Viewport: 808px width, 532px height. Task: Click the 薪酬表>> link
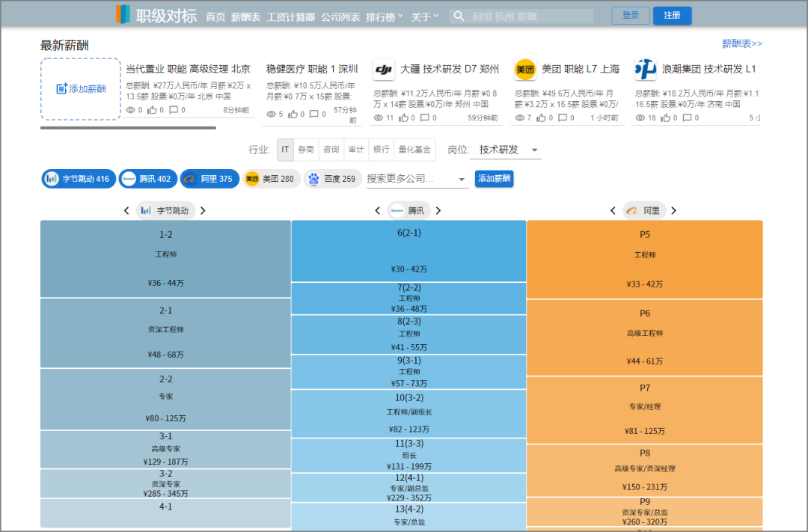[x=742, y=44]
